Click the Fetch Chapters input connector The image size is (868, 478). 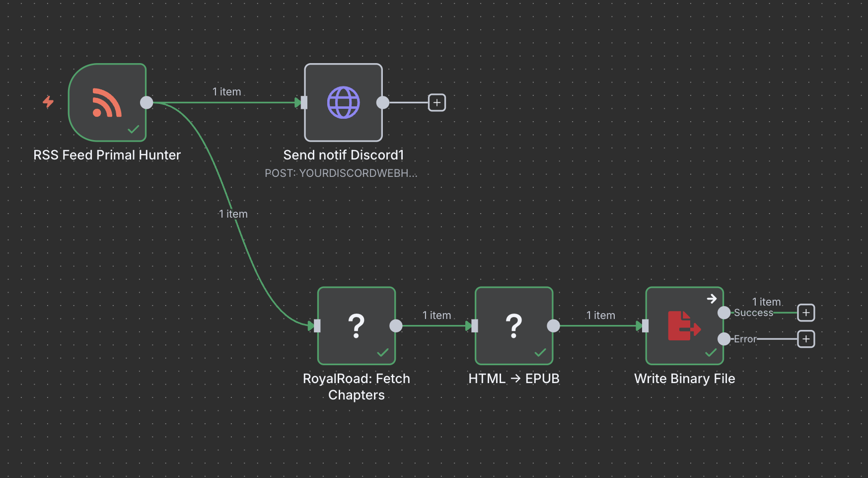(317, 326)
